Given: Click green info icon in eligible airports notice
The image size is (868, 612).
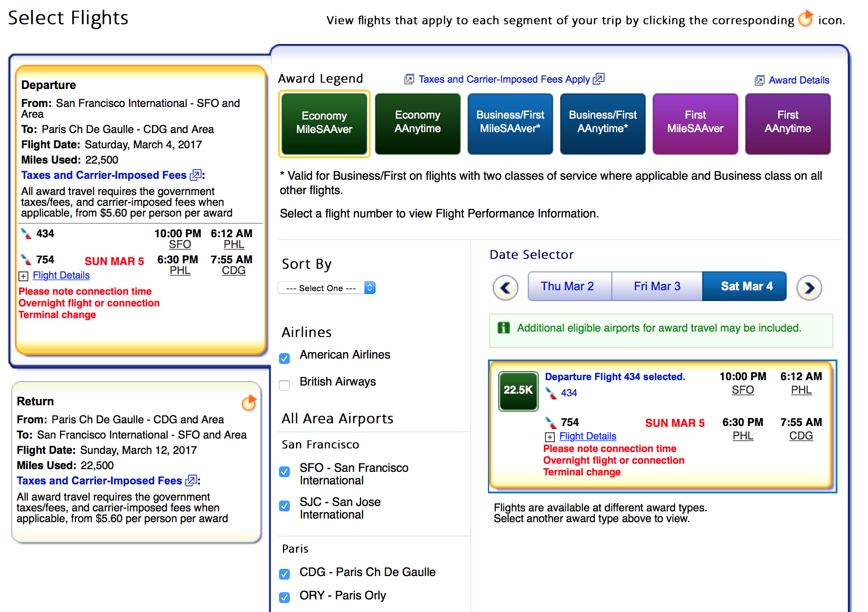Looking at the screenshot, I should 504,328.
